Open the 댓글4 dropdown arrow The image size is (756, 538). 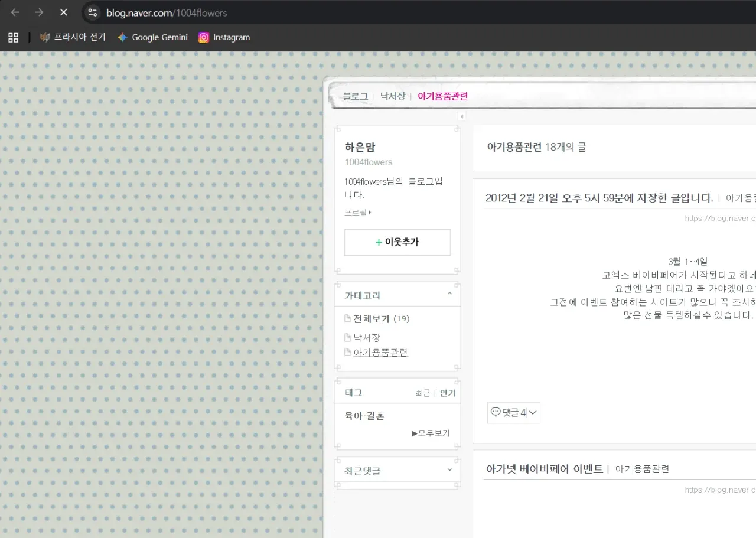point(532,413)
